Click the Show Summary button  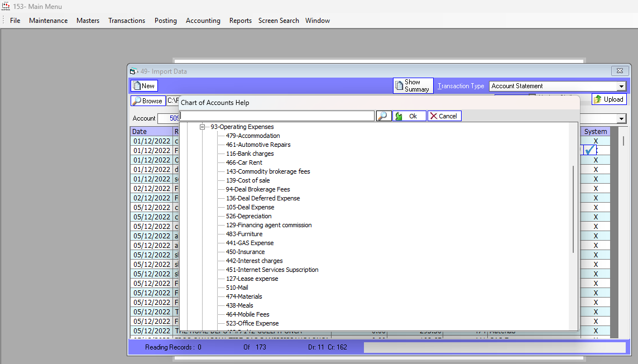point(413,85)
